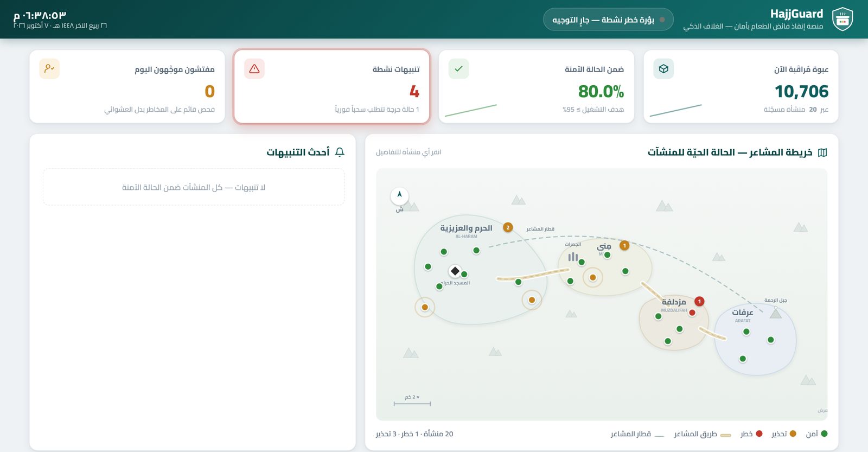Open the تنبيهات نشطة alerts card
The image size is (868, 452).
point(332,87)
